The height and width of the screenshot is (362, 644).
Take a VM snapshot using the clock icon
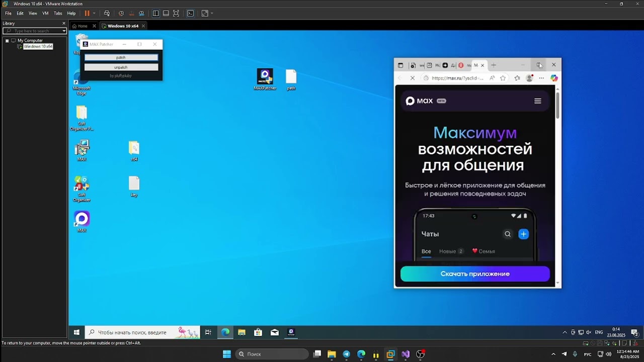pos(121,14)
